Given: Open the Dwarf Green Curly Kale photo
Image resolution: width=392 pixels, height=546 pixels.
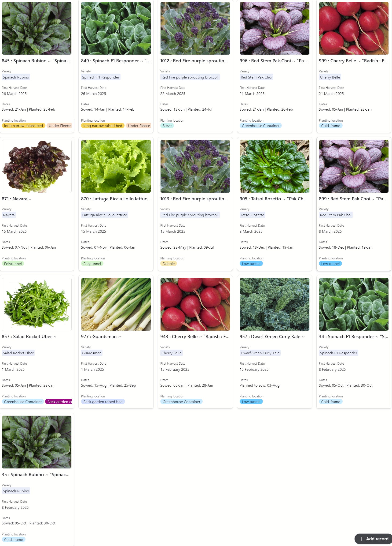Looking at the screenshot, I should coord(274,304).
